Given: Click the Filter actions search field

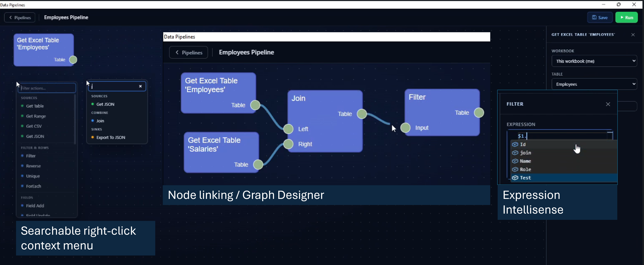Looking at the screenshot, I should pyautogui.click(x=47, y=88).
